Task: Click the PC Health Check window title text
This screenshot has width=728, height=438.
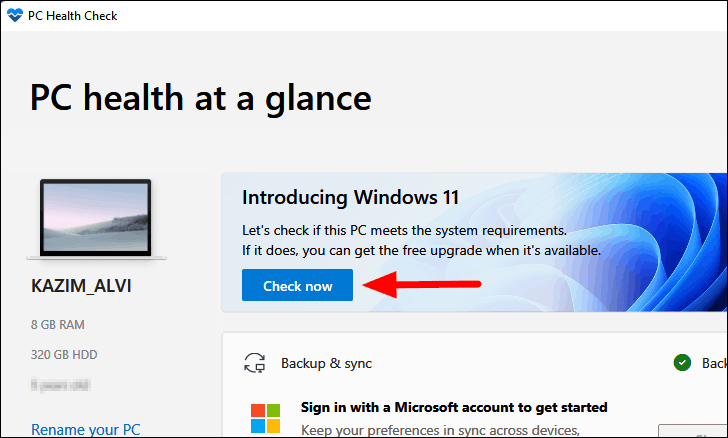Action: pyautogui.click(x=72, y=16)
